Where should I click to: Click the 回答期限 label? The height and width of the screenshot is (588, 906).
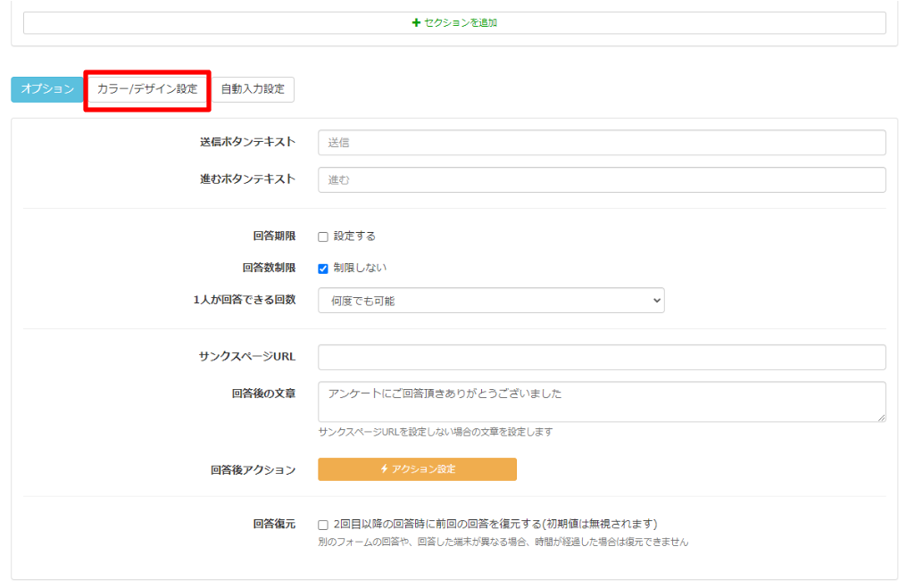274,236
